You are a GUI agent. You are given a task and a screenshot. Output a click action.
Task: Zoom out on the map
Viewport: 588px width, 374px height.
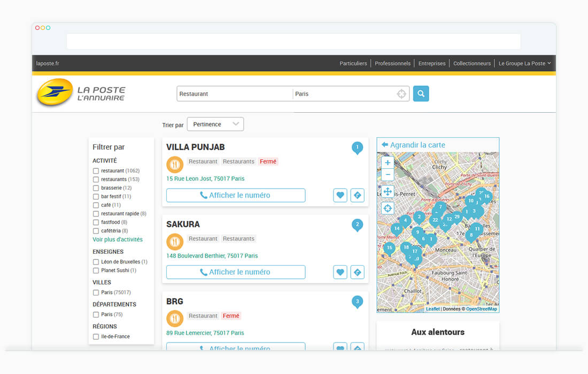(x=388, y=175)
